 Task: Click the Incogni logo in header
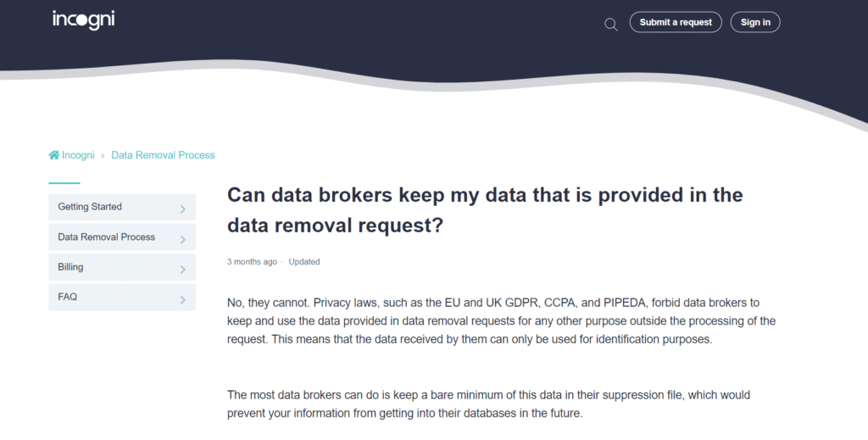click(x=83, y=19)
